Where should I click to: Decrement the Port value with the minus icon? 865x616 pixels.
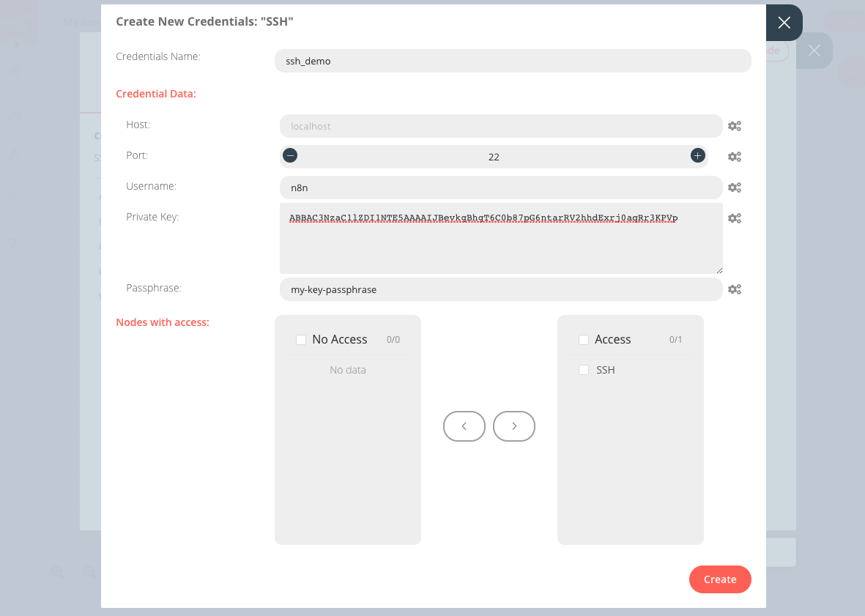[x=290, y=155]
